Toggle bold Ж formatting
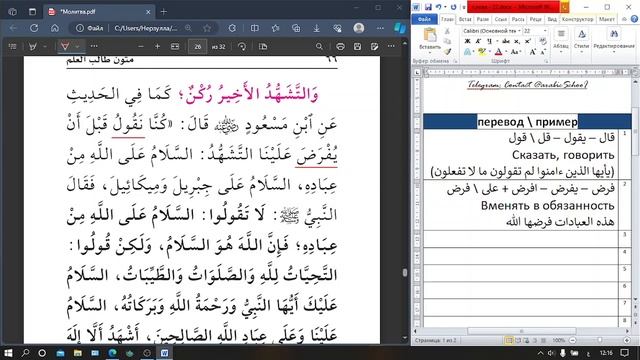The width and height of the screenshot is (640, 360). (x=467, y=41)
